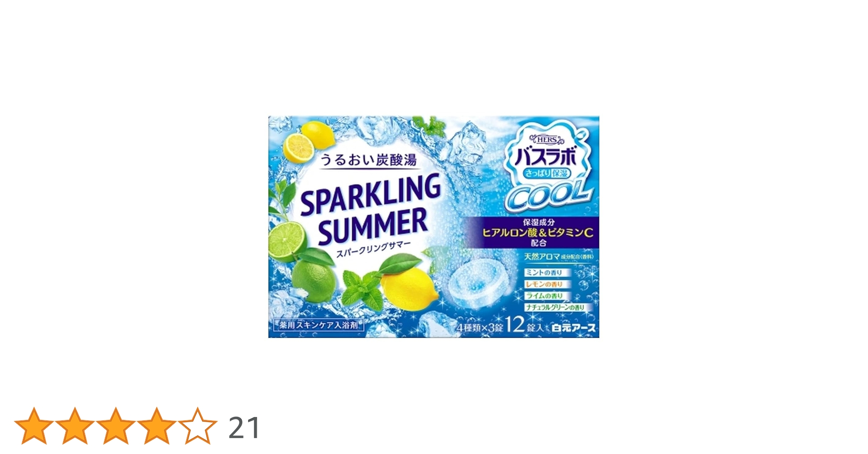Click the うるおい炭酸湯 heading
This screenshot has height=454, width=868.
368,160
